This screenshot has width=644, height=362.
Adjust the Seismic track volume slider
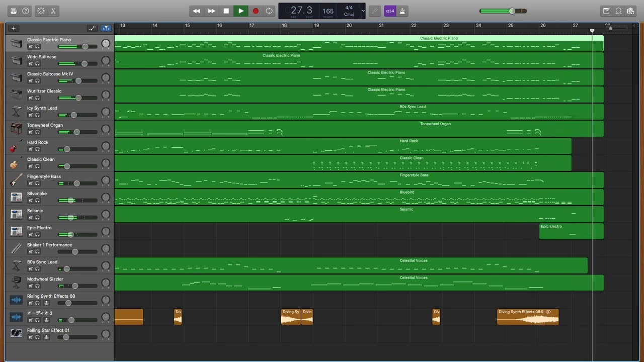77,218
